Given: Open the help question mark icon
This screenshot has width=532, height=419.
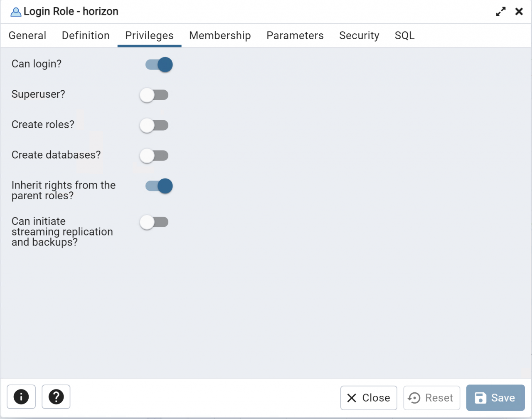Looking at the screenshot, I should pos(56,397).
